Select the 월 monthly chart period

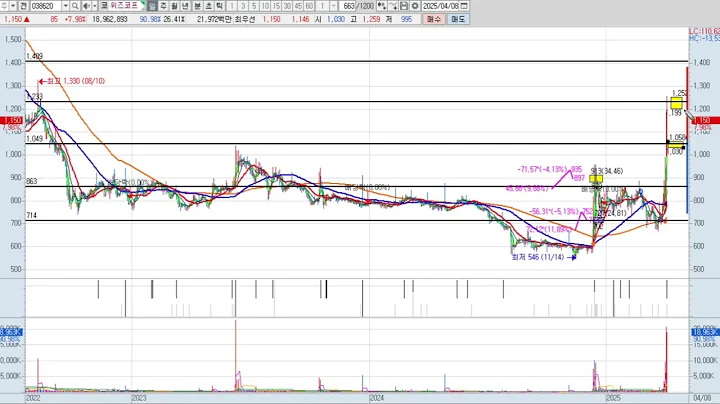click(174, 6)
